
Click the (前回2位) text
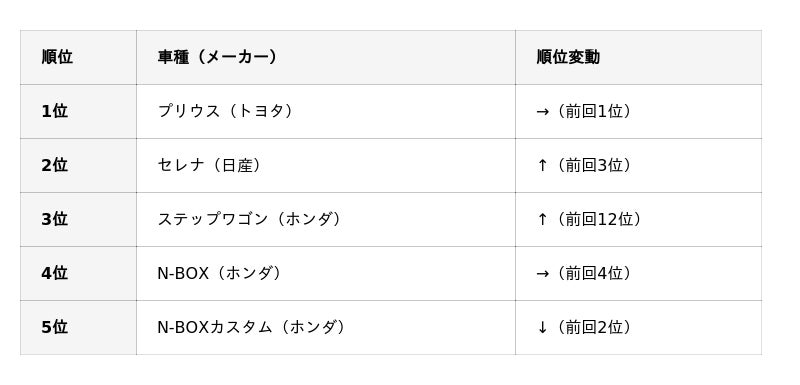(x=592, y=327)
